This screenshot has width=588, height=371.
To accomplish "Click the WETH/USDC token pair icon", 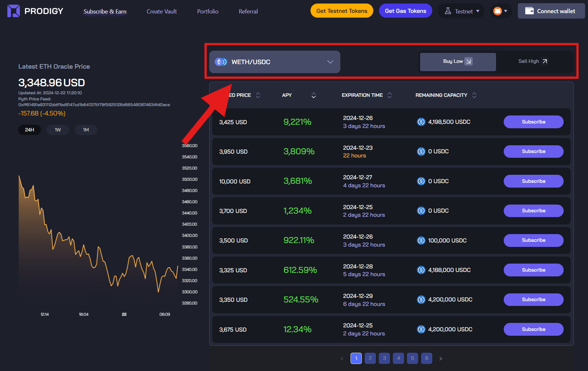I will (221, 62).
